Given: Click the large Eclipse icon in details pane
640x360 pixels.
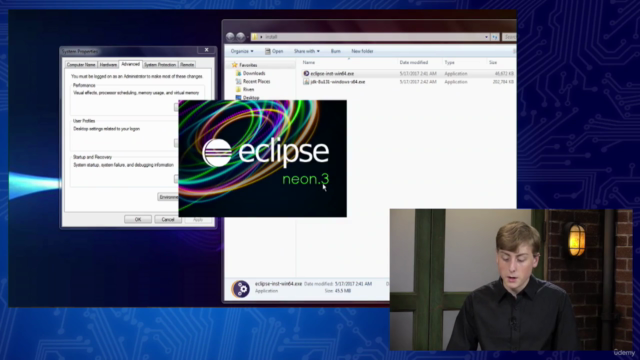Looking at the screenshot, I should [x=240, y=289].
